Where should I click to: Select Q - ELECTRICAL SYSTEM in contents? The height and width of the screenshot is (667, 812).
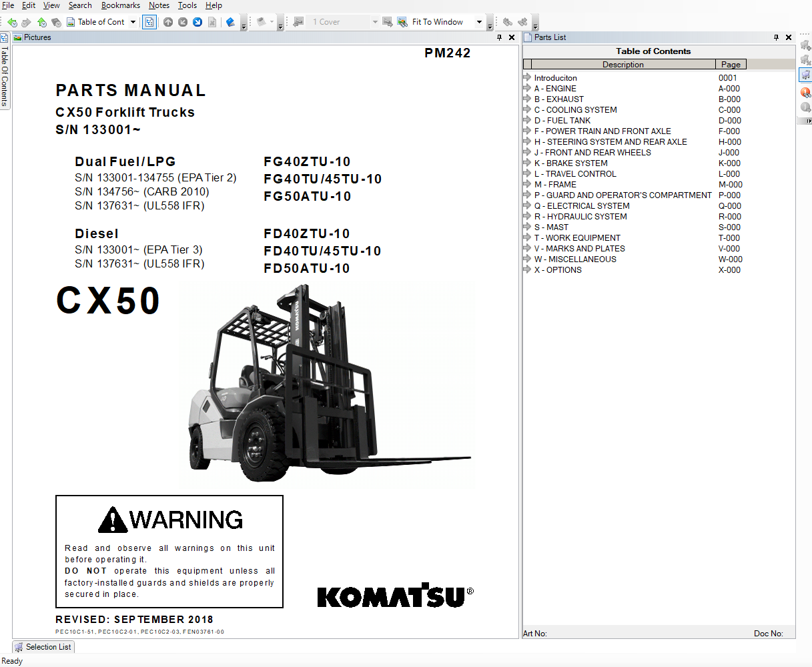click(580, 205)
